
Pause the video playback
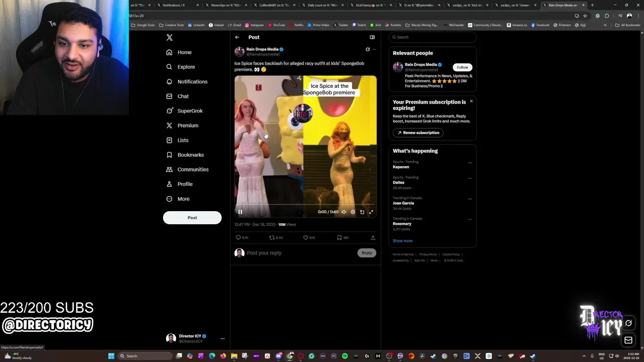240,212
